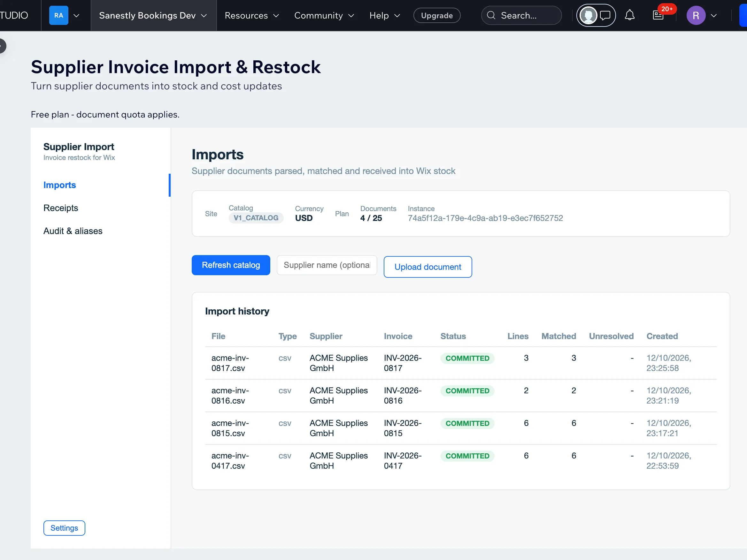Click file acme-inv-0417.csv
The image size is (747, 560).
pos(230,460)
